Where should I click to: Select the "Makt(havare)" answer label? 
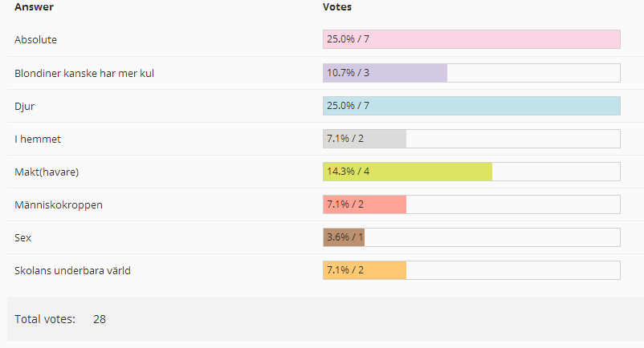pos(47,172)
